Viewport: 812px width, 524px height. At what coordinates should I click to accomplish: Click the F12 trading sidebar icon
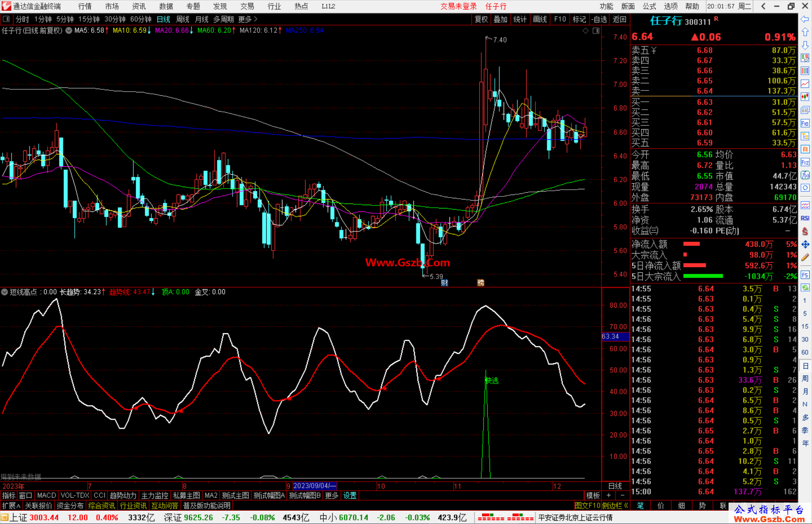(805, 162)
